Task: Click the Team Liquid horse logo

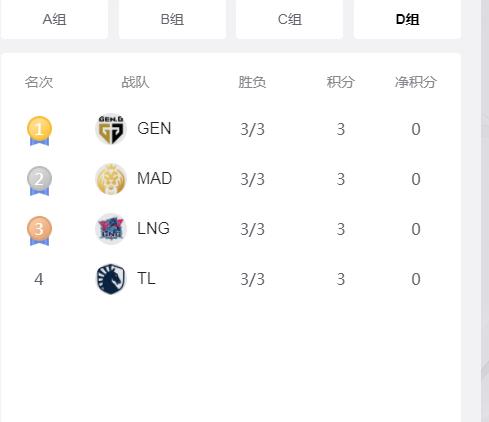Action: [x=111, y=279]
